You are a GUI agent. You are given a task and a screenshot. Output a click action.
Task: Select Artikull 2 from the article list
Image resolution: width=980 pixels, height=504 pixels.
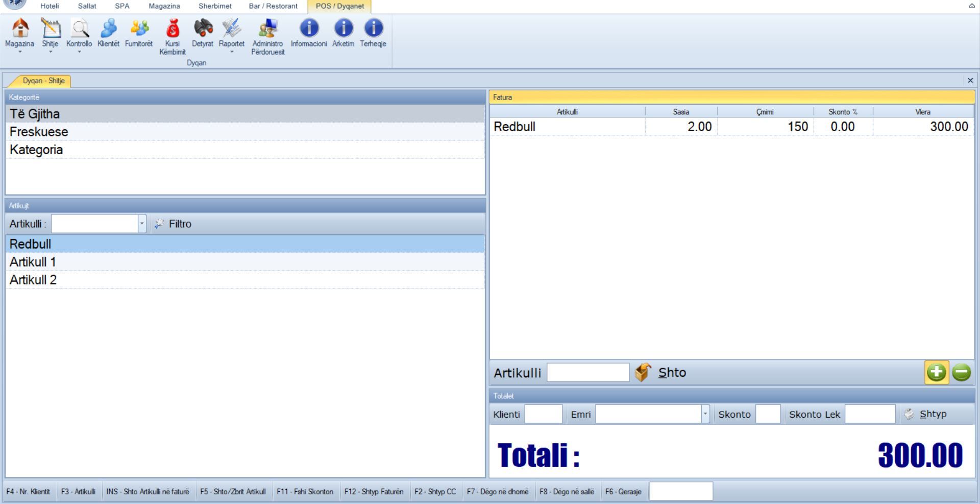point(33,280)
